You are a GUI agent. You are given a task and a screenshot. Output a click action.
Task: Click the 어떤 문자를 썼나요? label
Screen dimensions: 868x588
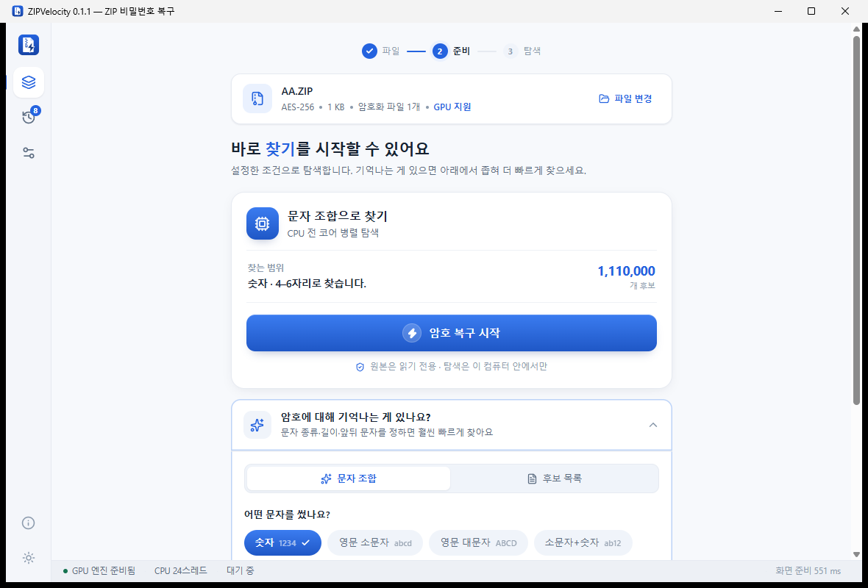pos(288,515)
